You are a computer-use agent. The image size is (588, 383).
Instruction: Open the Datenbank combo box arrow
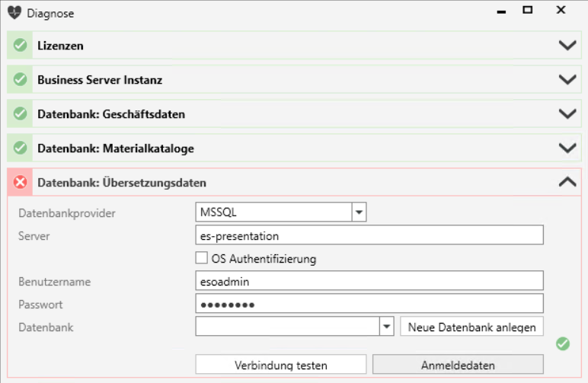click(387, 327)
